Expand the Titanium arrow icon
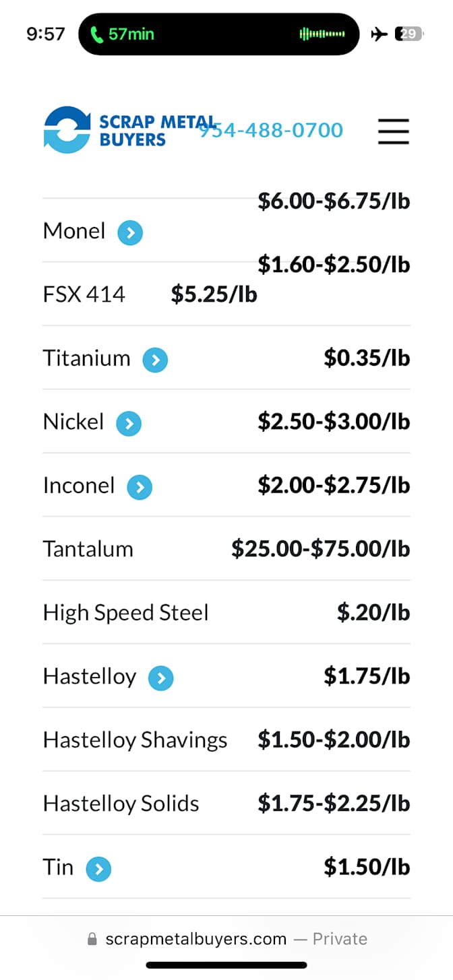This screenshot has width=453, height=980. [155, 360]
